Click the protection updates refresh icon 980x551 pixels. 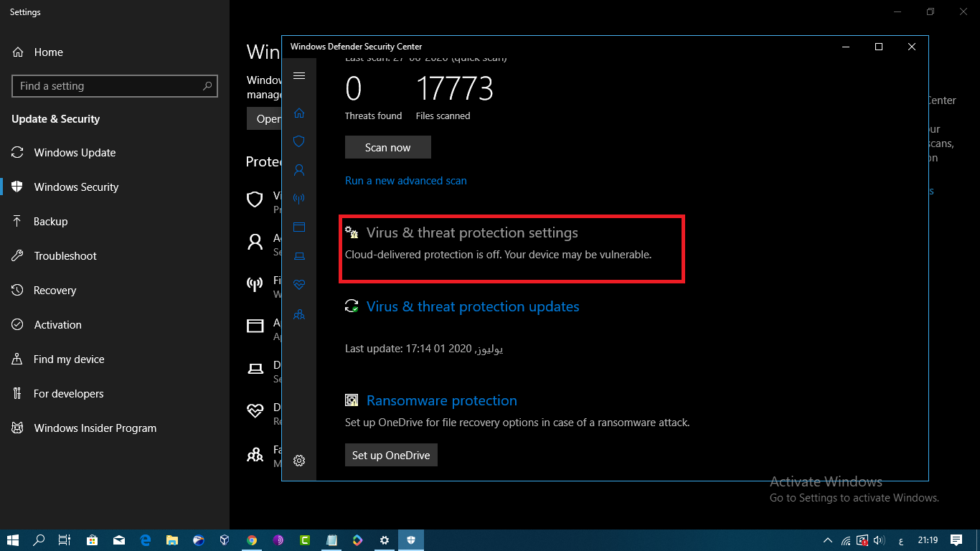pyautogui.click(x=352, y=306)
